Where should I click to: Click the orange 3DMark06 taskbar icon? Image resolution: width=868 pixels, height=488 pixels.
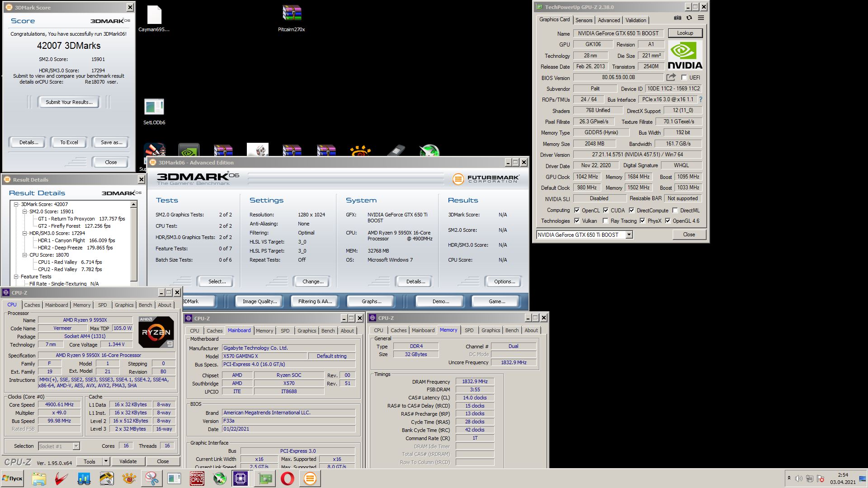(x=310, y=479)
